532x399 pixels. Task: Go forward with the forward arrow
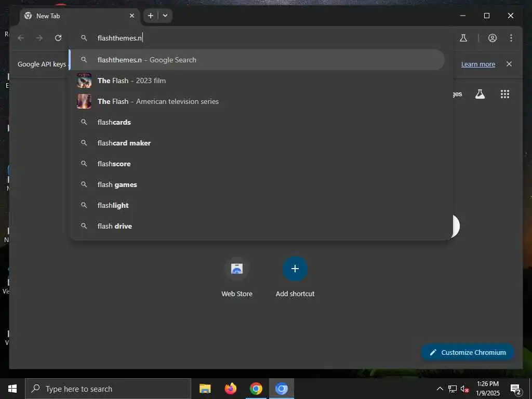(39, 37)
